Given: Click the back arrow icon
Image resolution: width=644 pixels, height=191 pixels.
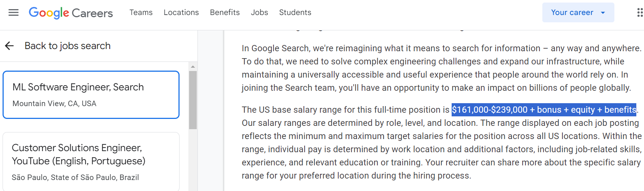Looking at the screenshot, I should pos(10,46).
